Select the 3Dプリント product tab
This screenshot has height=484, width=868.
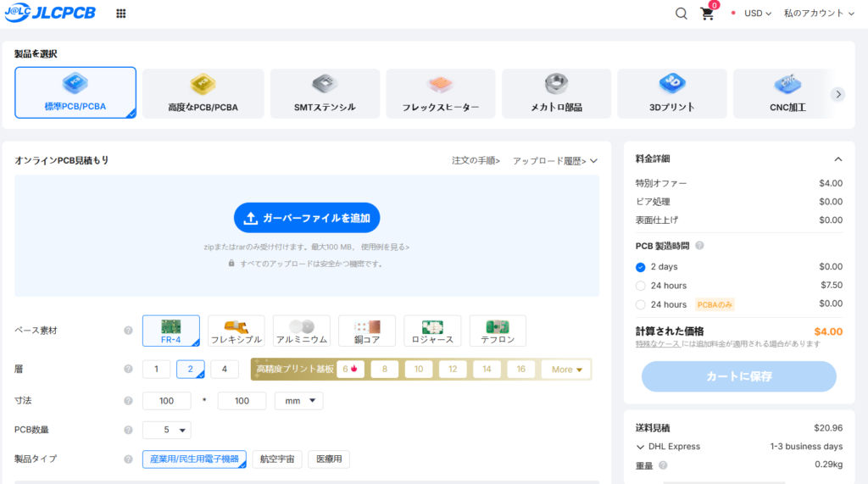[671, 93]
